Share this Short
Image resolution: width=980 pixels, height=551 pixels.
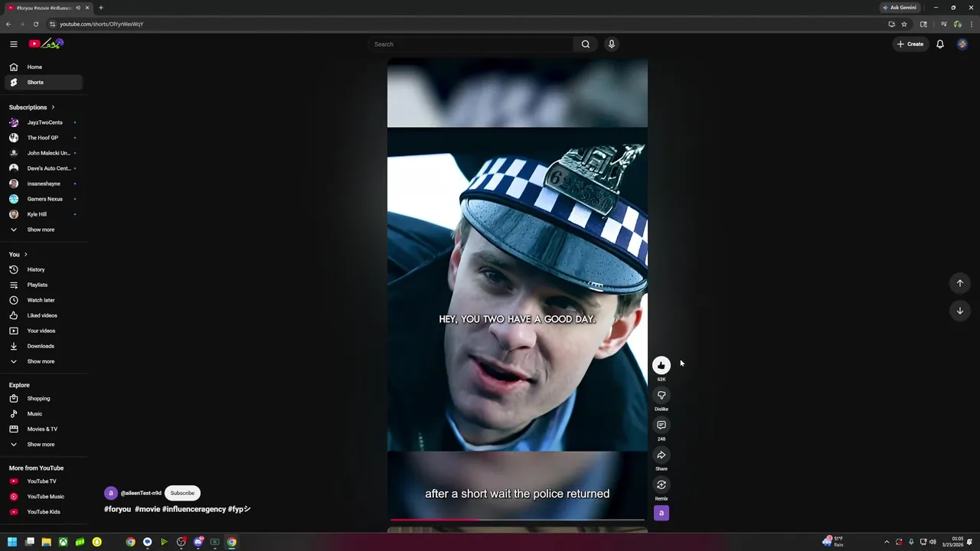tap(661, 455)
